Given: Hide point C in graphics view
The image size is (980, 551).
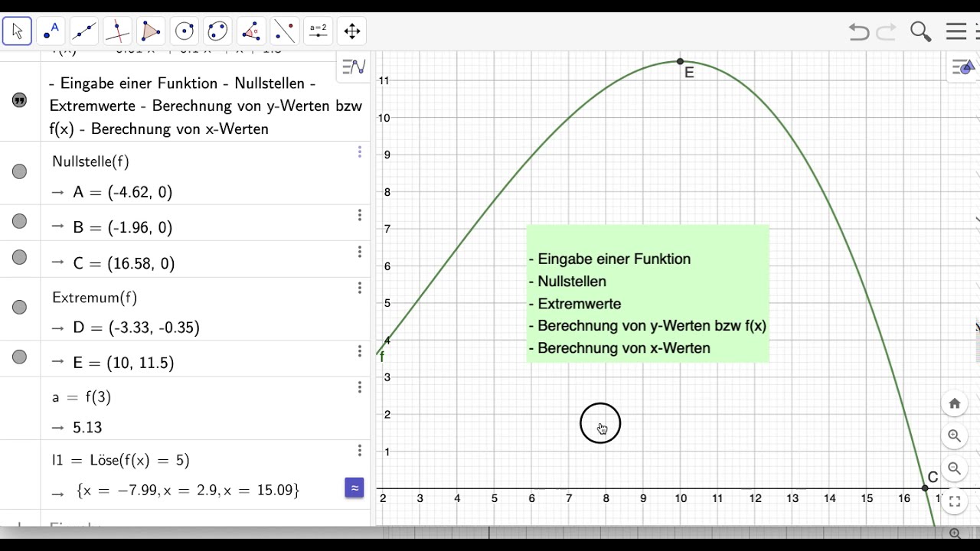Looking at the screenshot, I should (x=20, y=257).
